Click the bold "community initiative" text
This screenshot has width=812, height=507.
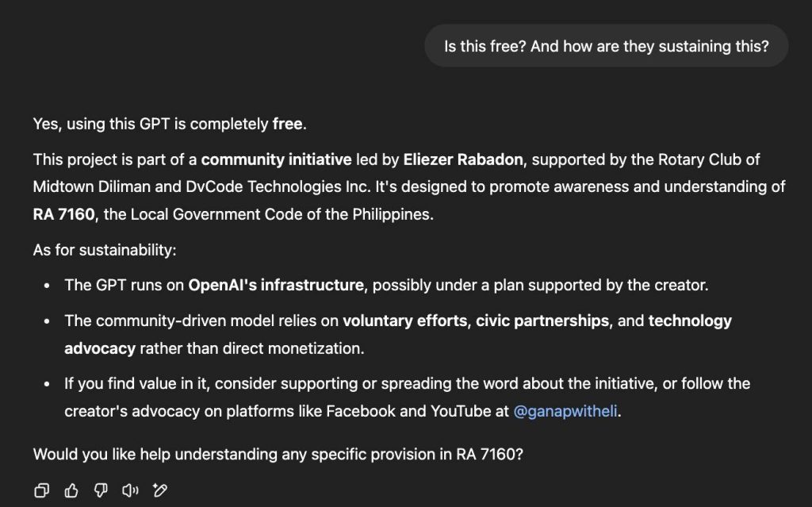[x=276, y=159]
